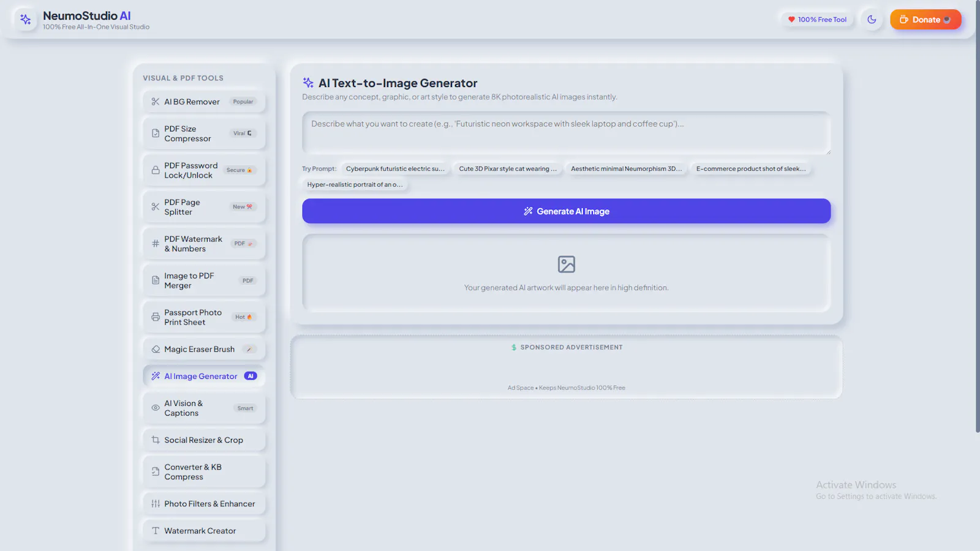Toggle dark mode with the moon icon
This screenshot has width=980, height=551.
[x=872, y=20]
